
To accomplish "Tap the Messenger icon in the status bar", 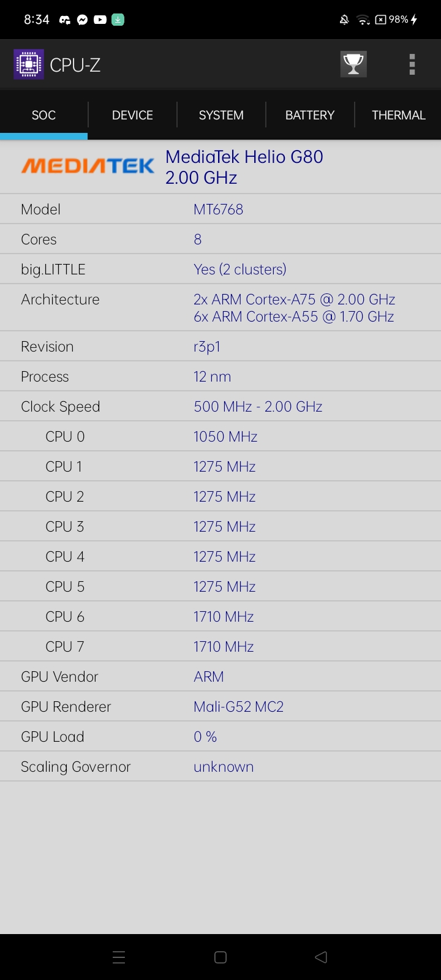I will [82, 19].
